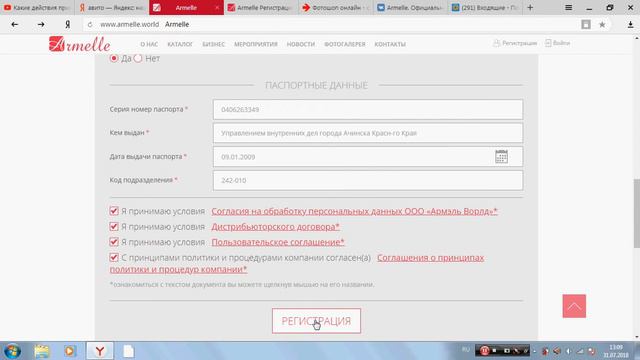
Task: Click the page vertical scrollbar thumb
Action: (636, 213)
